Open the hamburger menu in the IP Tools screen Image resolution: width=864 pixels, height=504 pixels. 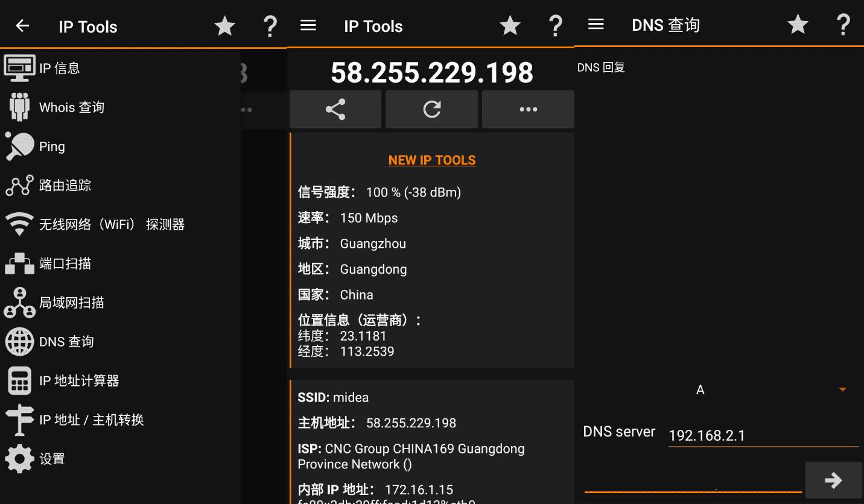[x=308, y=25]
